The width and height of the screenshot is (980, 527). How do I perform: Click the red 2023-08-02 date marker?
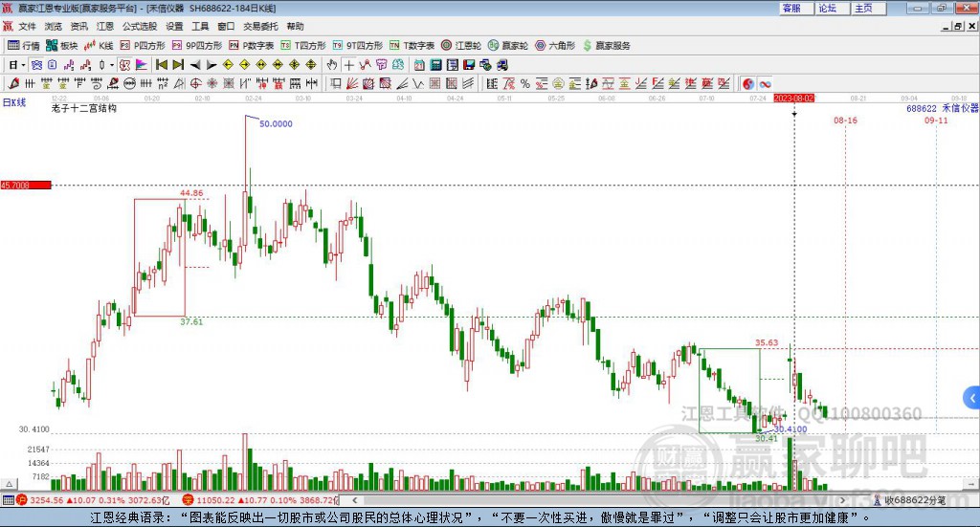[793, 99]
